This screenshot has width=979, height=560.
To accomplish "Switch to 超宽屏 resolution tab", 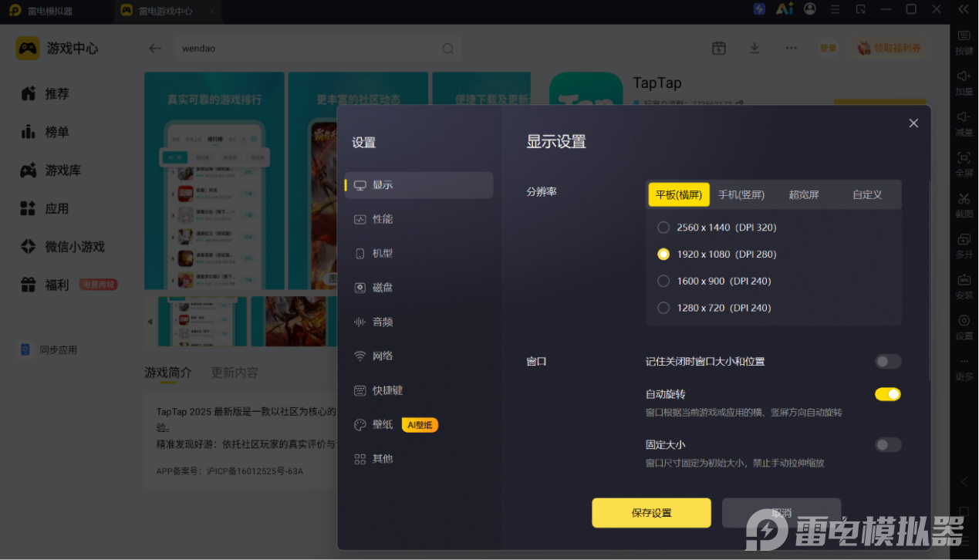I will pos(804,194).
